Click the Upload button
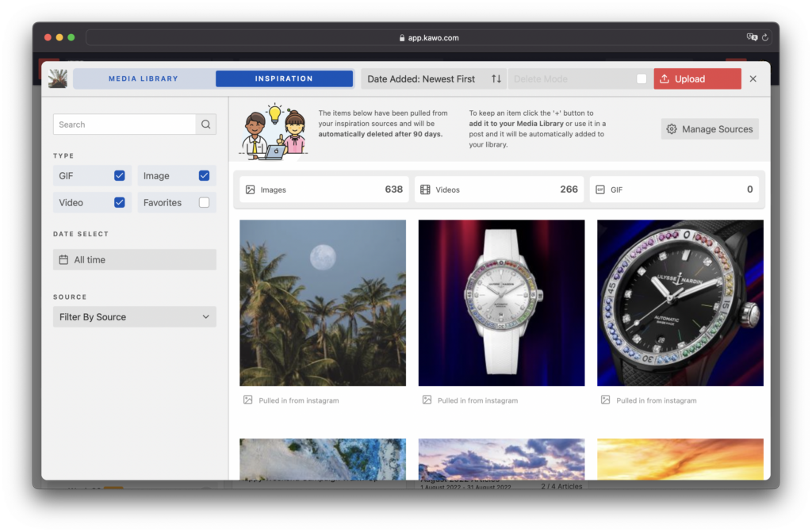 [697, 78]
